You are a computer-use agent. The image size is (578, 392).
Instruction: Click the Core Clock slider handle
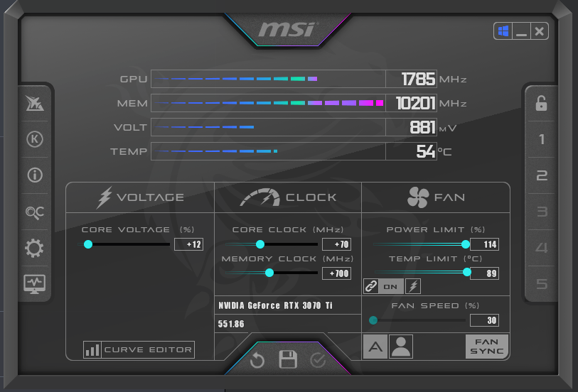pyautogui.click(x=260, y=244)
